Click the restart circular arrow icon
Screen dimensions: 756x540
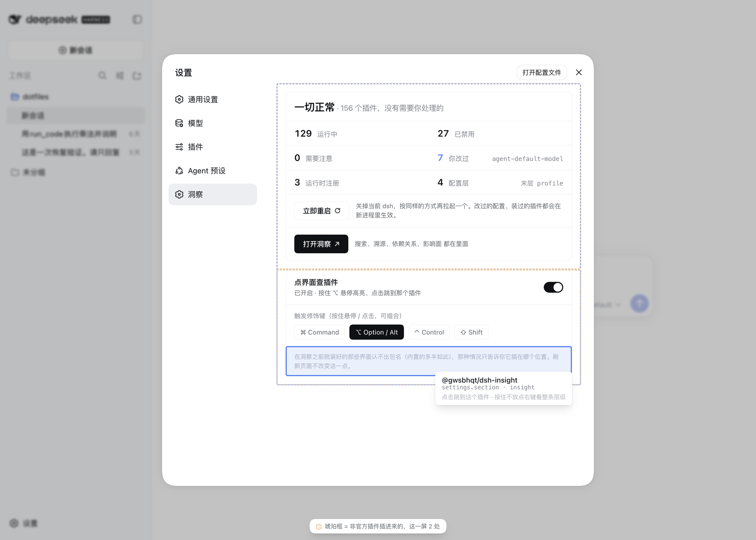click(x=338, y=211)
